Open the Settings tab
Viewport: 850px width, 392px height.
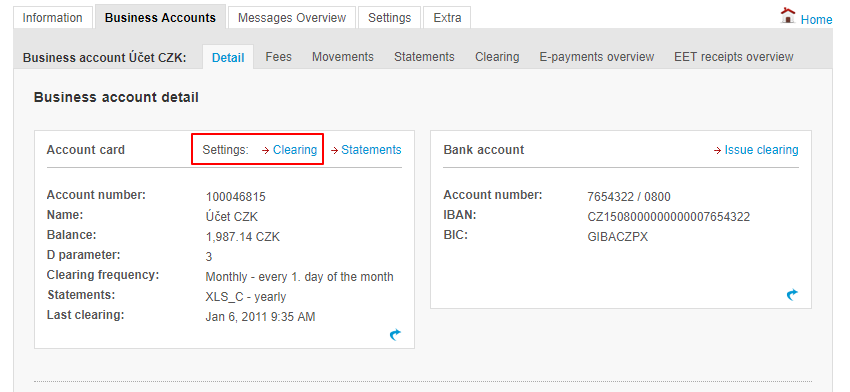tap(389, 17)
